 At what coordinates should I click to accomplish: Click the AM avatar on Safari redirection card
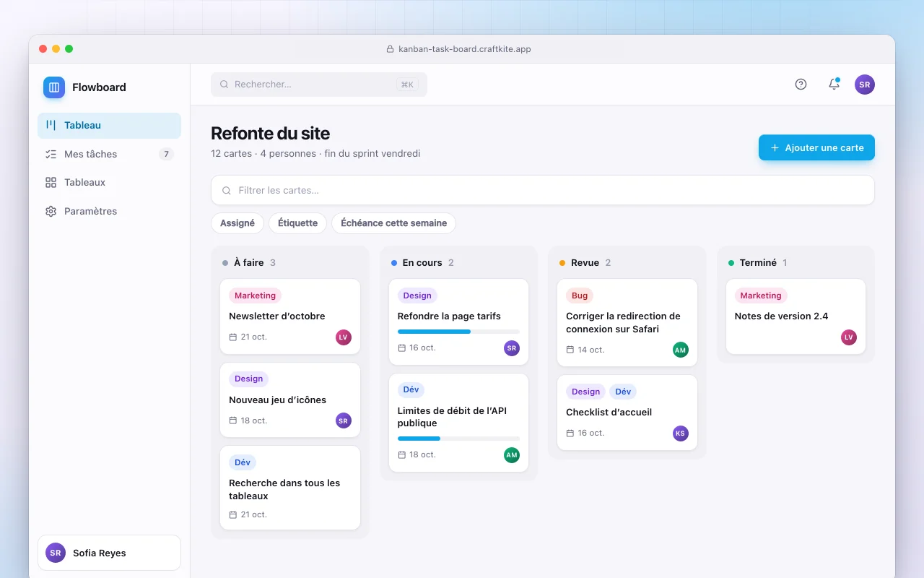680,350
